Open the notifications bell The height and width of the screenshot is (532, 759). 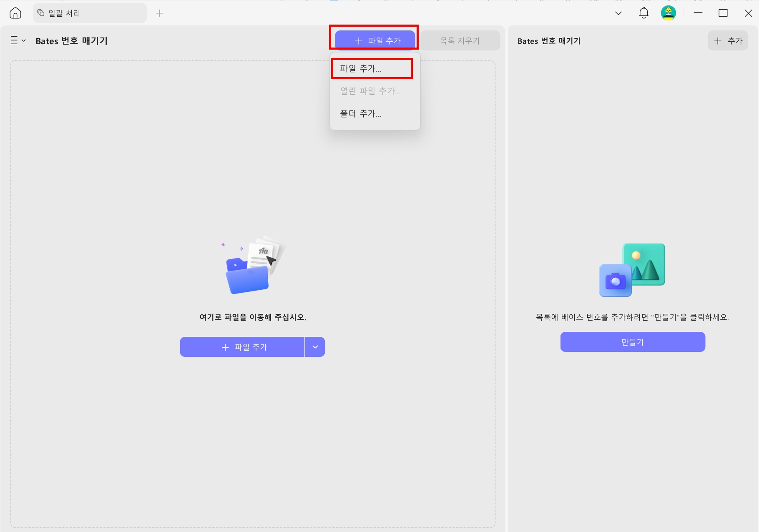pyautogui.click(x=643, y=13)
